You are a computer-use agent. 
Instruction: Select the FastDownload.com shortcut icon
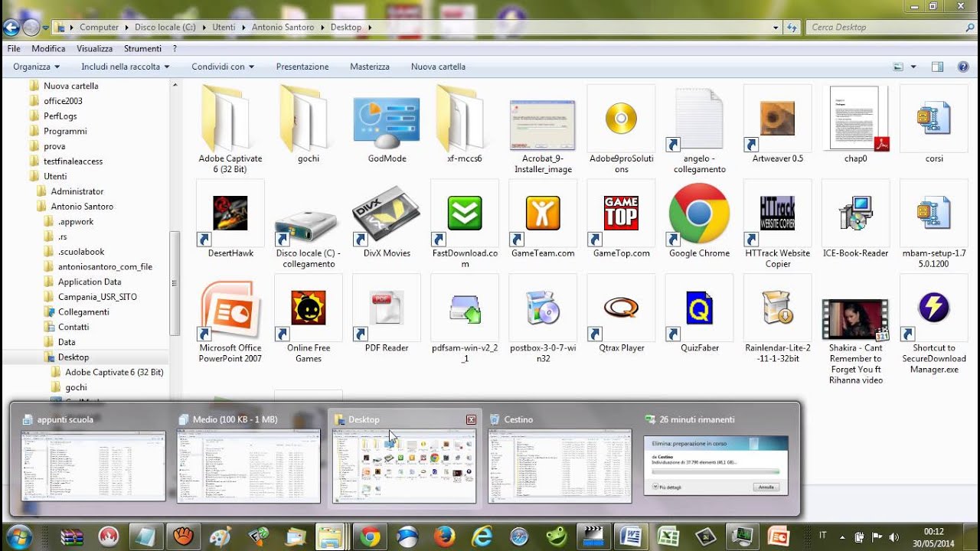(465, 223)
